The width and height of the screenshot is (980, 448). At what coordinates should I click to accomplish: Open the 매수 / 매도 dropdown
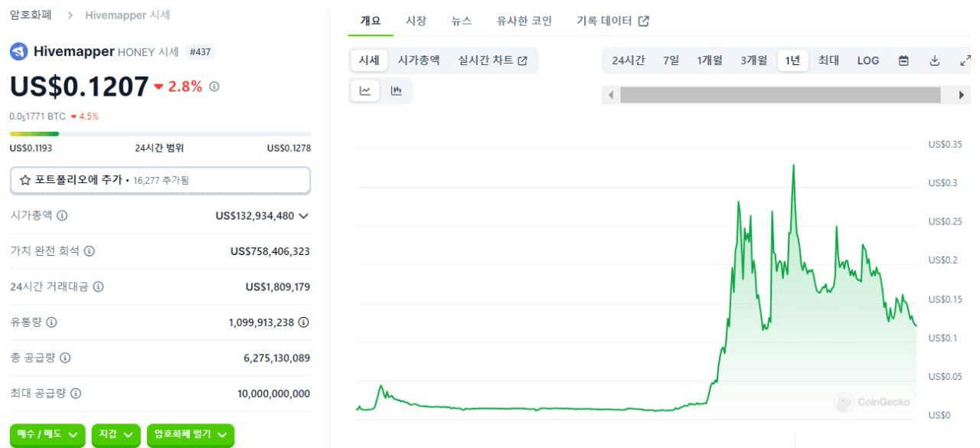(47, 434)
